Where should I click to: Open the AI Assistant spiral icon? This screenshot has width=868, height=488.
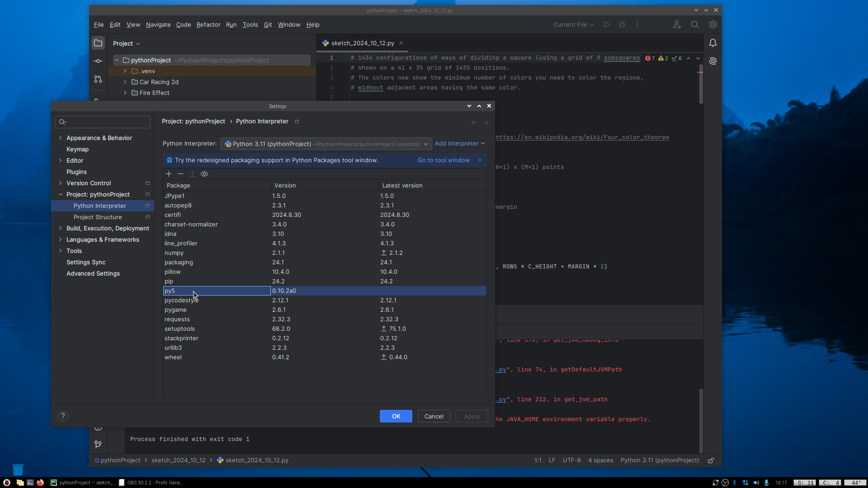point(713,61)
